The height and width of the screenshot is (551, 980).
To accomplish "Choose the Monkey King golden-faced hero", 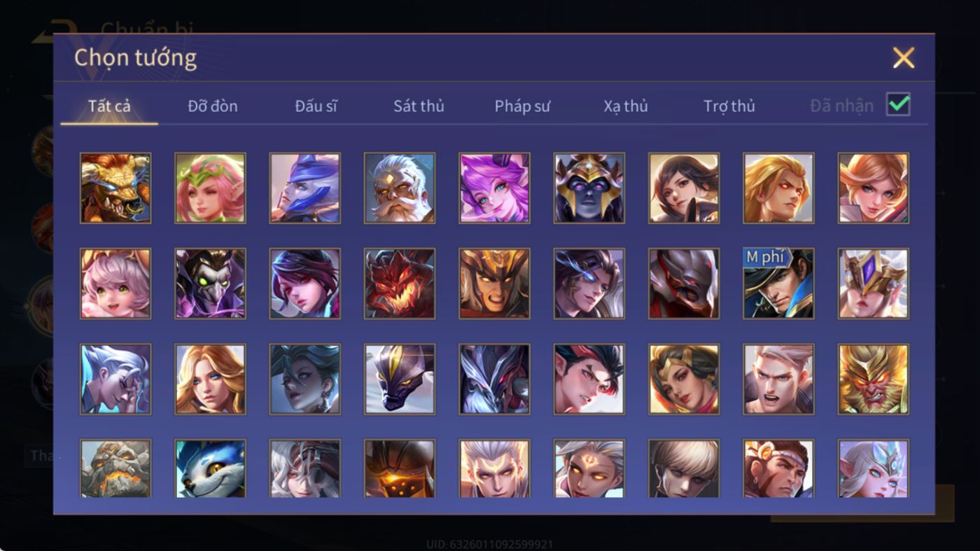I will coord(874,379).
